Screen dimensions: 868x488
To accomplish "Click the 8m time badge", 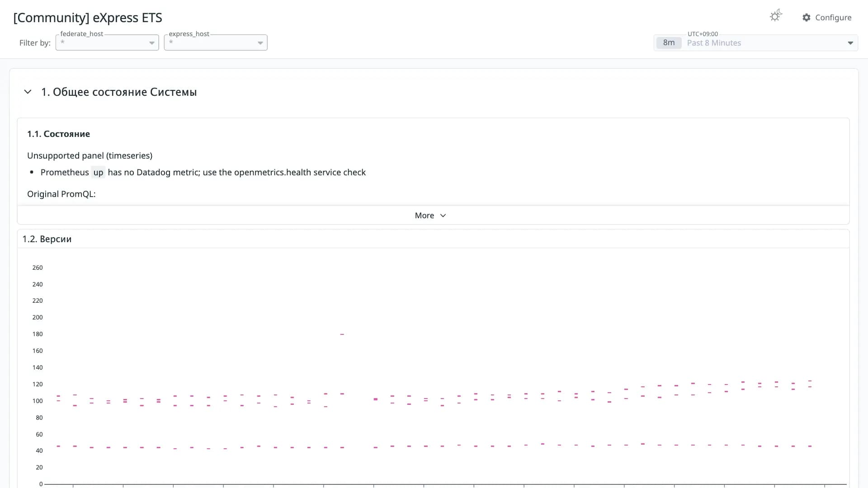I will pos(669,43).
